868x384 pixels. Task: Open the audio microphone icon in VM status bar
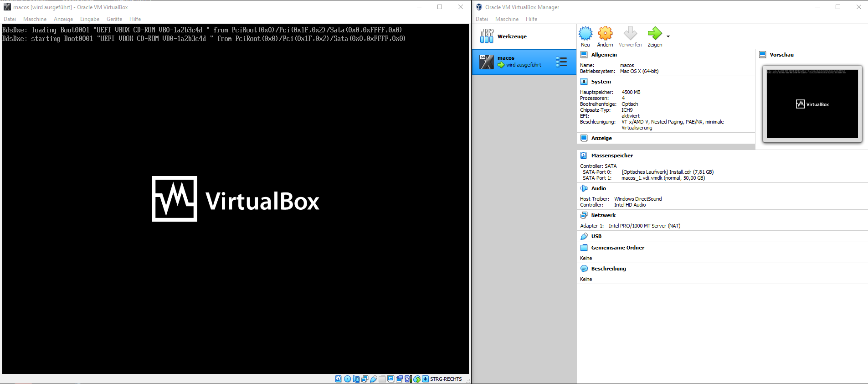tap(356, 379)
